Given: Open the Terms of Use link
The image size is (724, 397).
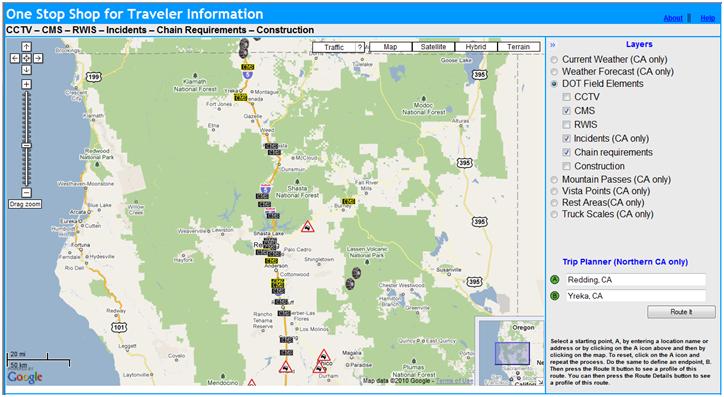Looking at the screenshot, I should (454, 381).
